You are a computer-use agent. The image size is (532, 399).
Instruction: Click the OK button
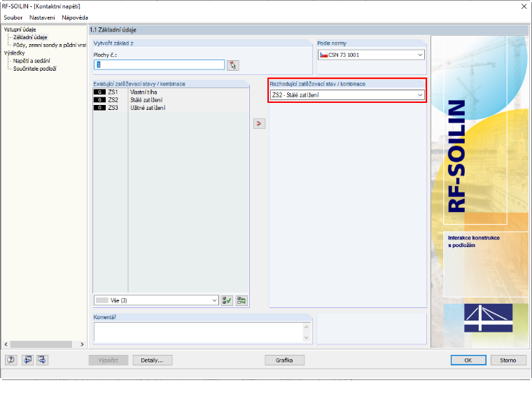tap(468, 360)
